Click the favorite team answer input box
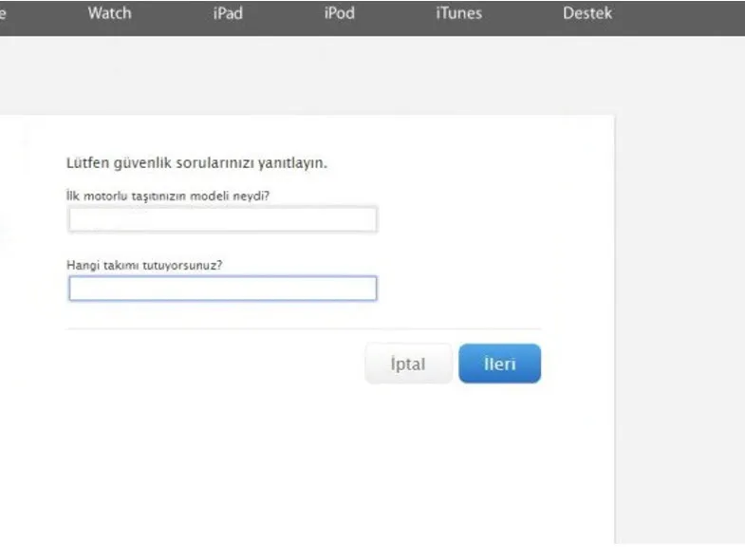 tap(222, 289)
